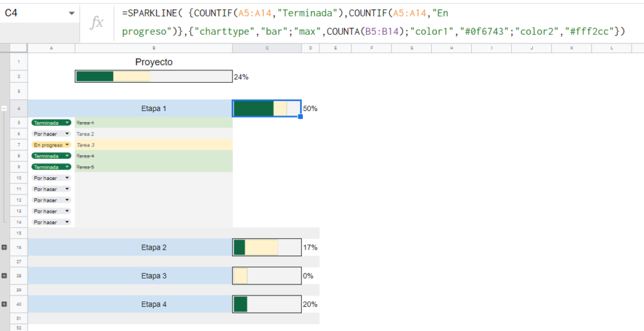
Task: Select the Proyecto title cell
Action: pos(154,62)
